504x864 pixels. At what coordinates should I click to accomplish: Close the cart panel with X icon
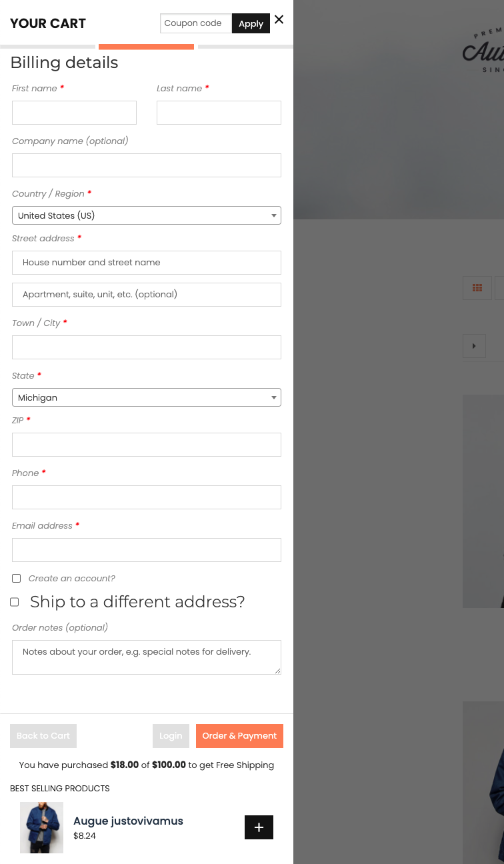[x=279, y=20]
